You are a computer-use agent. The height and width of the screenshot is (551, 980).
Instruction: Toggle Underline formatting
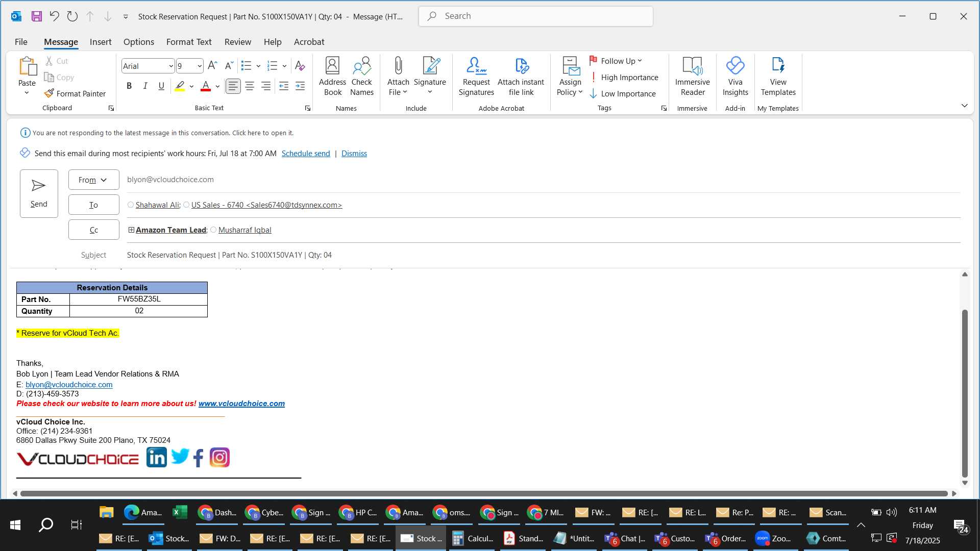click(x=161, y=86)
